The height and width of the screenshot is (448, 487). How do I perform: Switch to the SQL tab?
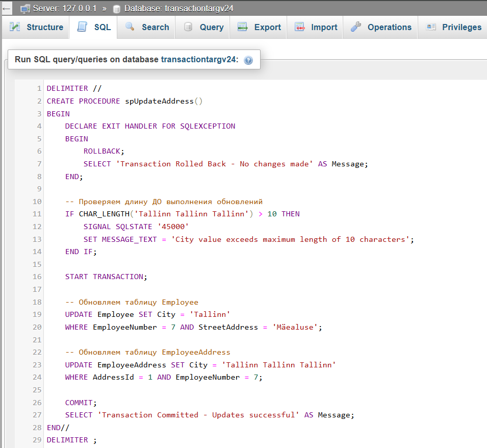93,28
